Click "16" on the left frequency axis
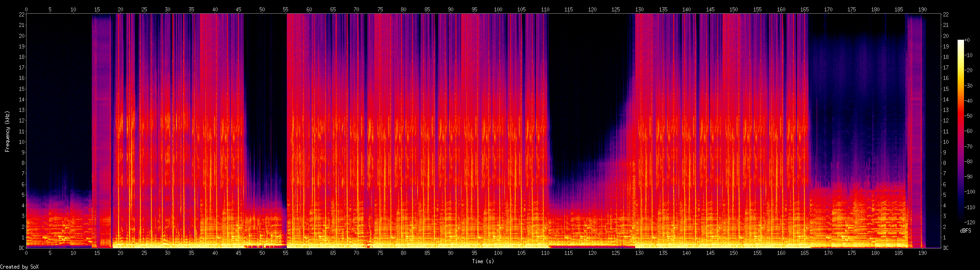This screenshot has width=980, height=270. [x=21, y=78]
